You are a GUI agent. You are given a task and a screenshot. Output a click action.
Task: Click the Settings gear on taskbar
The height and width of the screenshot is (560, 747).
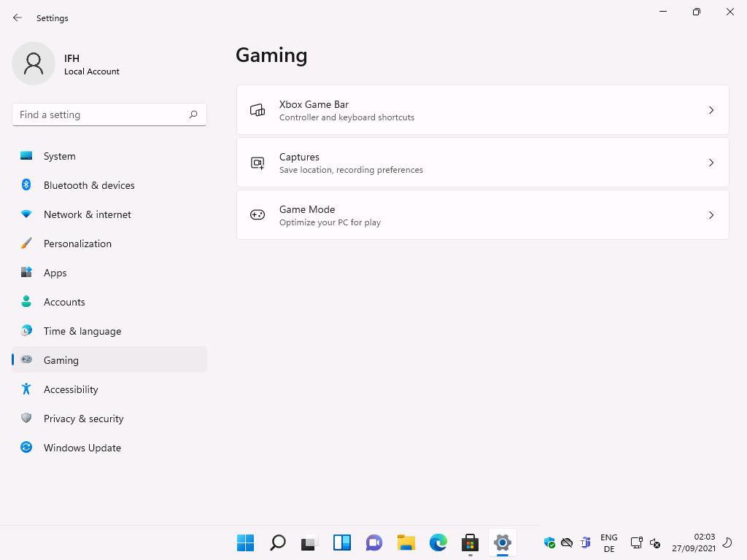coord(502,542)
